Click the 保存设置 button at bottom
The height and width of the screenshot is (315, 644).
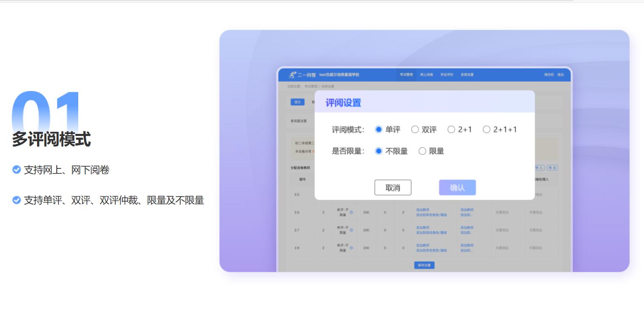(424, 265)
